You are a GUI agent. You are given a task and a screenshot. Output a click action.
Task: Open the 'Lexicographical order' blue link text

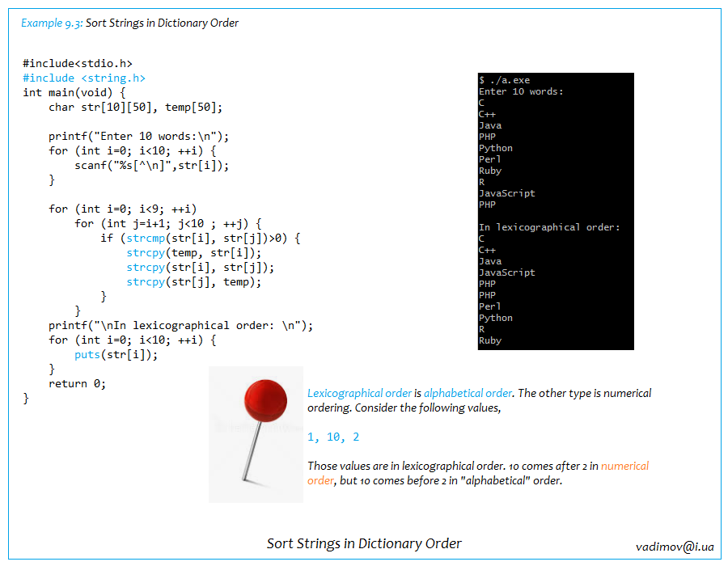359,394
